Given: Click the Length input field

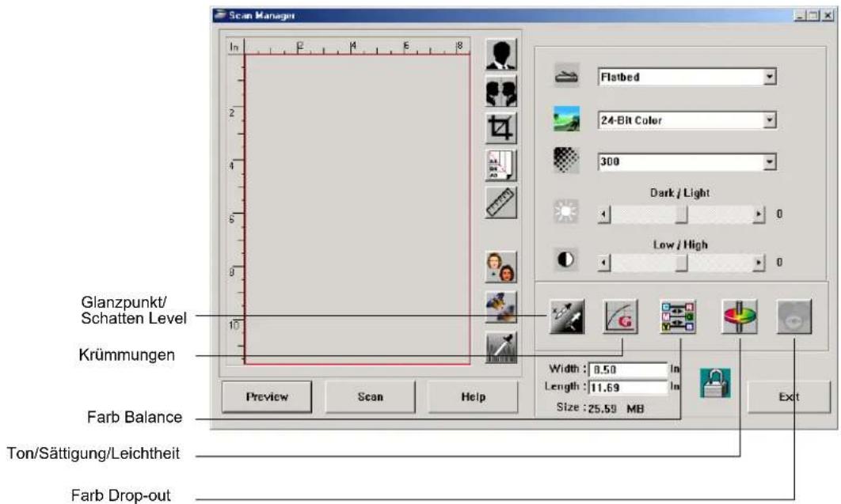Looking at the screenshot, I should (x=628, y=387).
